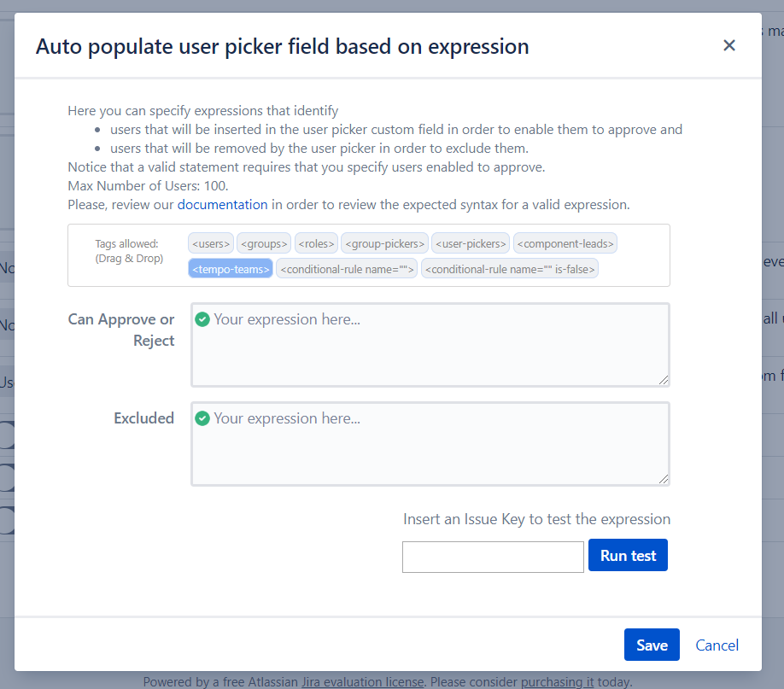Select the user-pickers tag chip
Screen dimensions: 784x689
(x=471, y=243)
